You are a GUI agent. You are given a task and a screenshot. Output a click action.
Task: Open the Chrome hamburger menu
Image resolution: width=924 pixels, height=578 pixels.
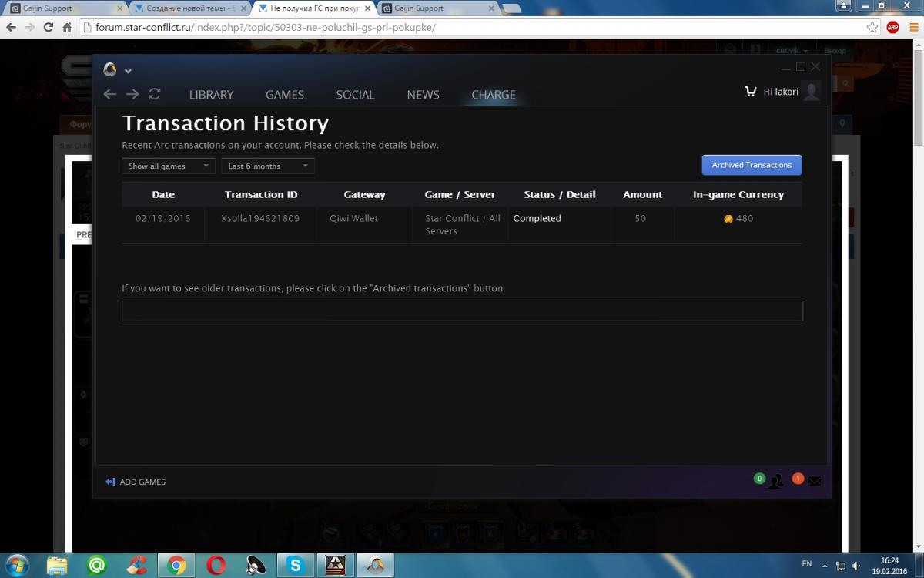912,27
